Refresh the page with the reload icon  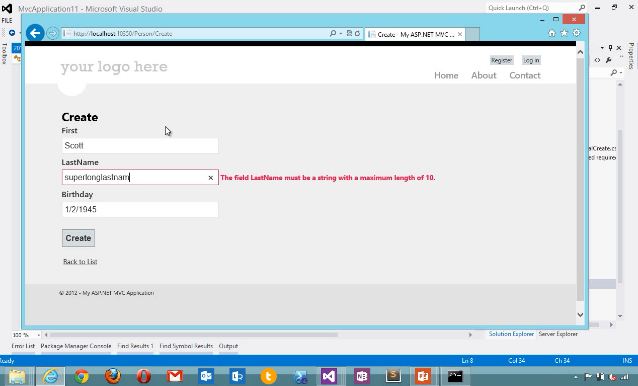357,33
